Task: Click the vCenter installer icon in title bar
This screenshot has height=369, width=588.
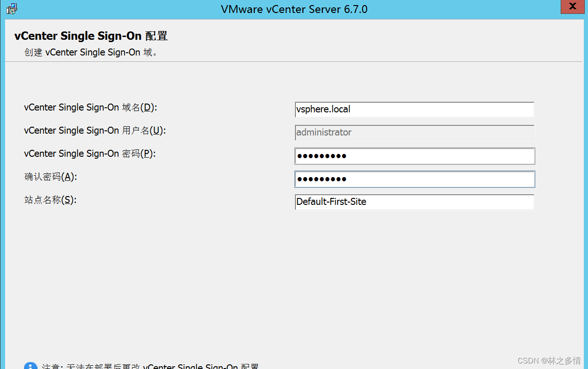Action: [x=12, y=8]
